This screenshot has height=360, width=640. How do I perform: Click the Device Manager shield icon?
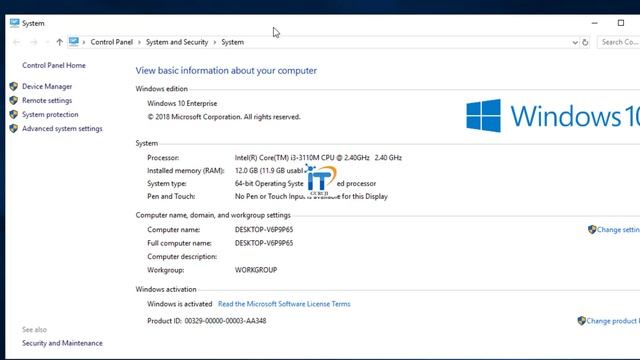click(x=14, y=87)
